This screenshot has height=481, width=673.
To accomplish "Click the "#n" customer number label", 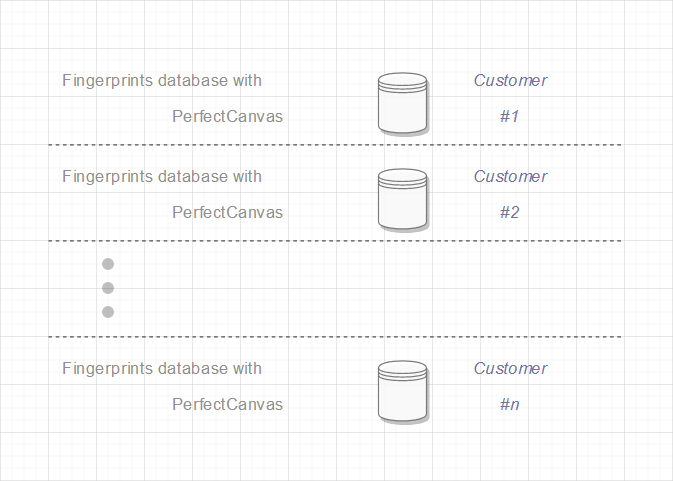I will point(510,405).
